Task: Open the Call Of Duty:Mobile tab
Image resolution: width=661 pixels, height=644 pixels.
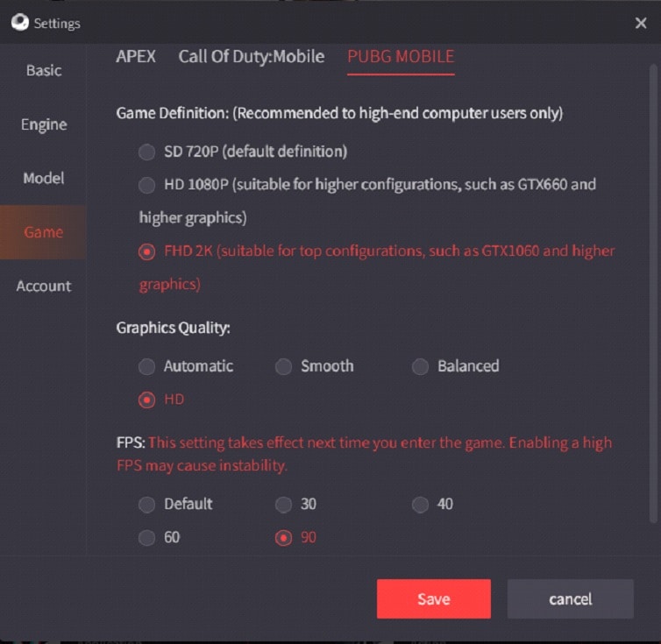Action: coord(252,57)
